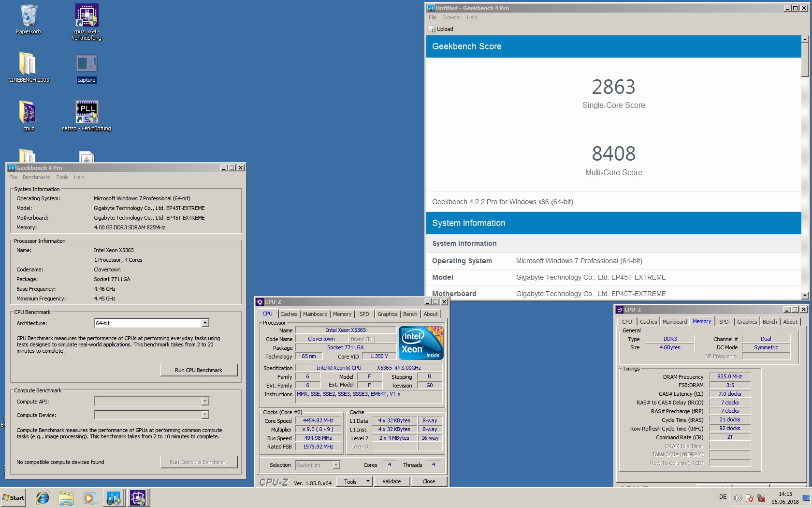Image resolution: width=812 pixels, height=508 pixels.
Task: Switch to About tab in CPU-Z CPU window
Action: pos(431,314)
